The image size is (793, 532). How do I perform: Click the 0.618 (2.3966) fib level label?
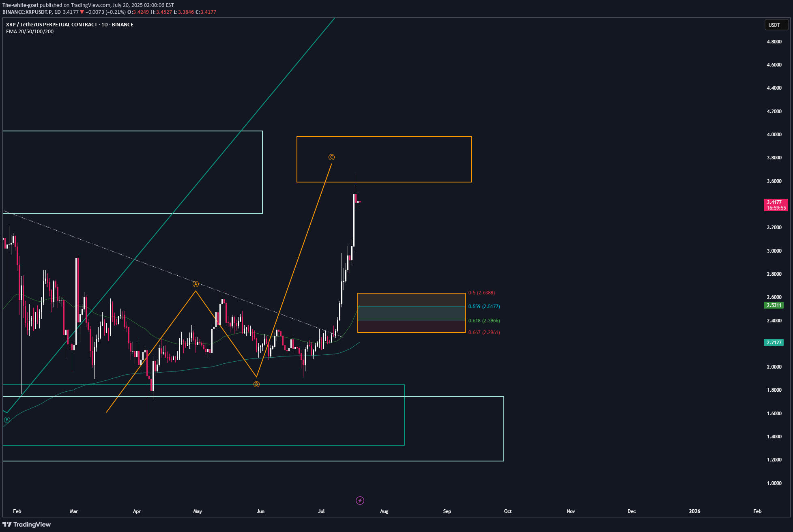(484, 321)
